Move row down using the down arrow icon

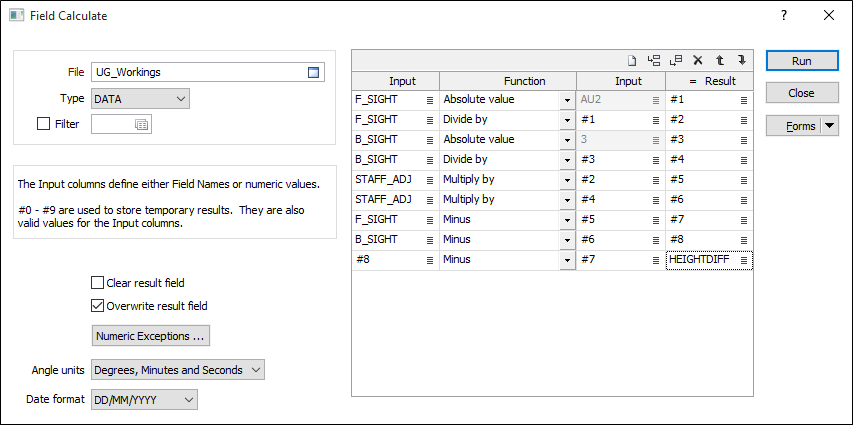pos(741,60)
